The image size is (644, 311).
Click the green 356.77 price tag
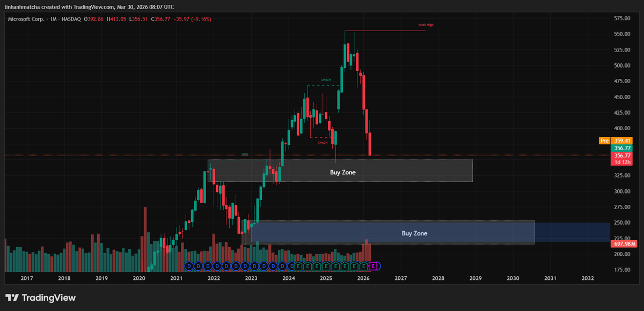click(623, 148)
